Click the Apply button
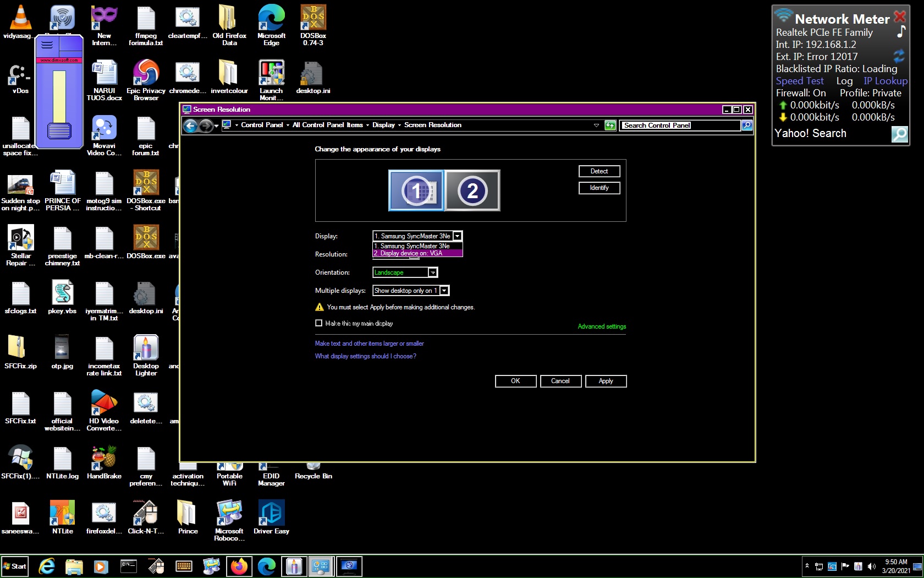 tap(606, 381)
